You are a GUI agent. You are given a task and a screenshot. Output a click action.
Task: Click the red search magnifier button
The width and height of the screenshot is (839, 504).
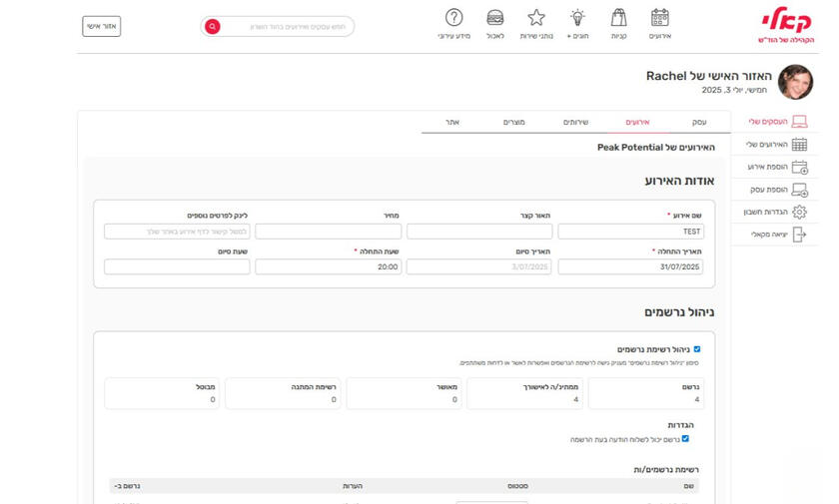point(212,27)
